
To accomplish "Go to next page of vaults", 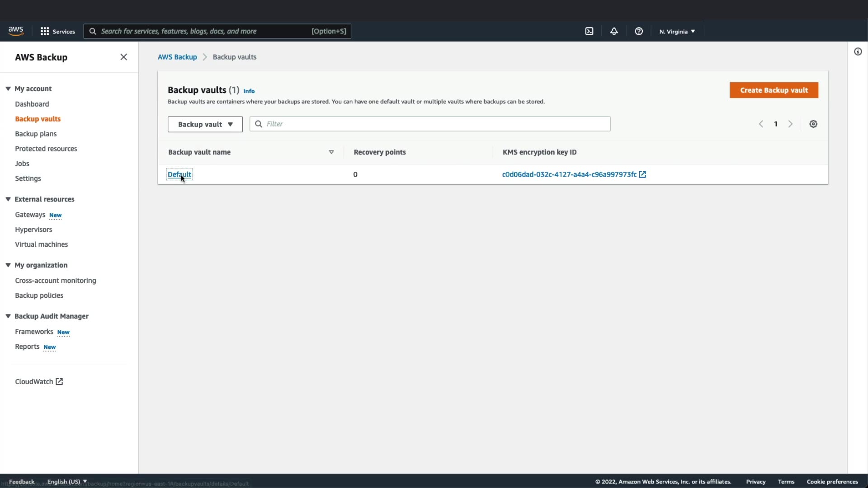I will click(790, 124).
